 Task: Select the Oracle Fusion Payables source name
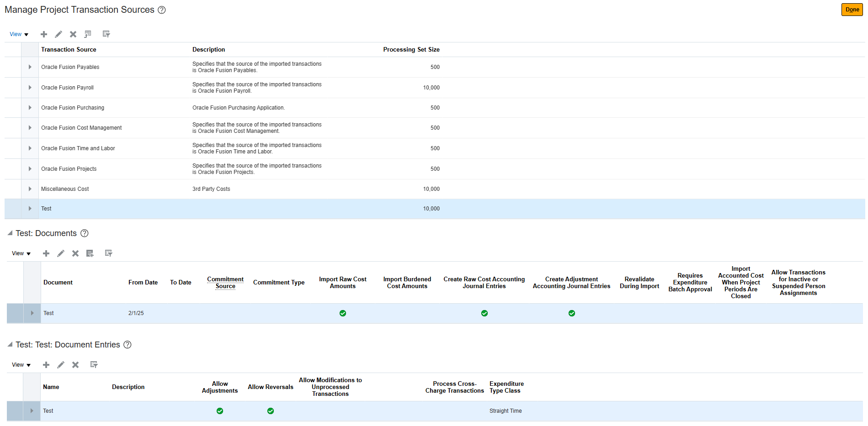coord(70,67)
